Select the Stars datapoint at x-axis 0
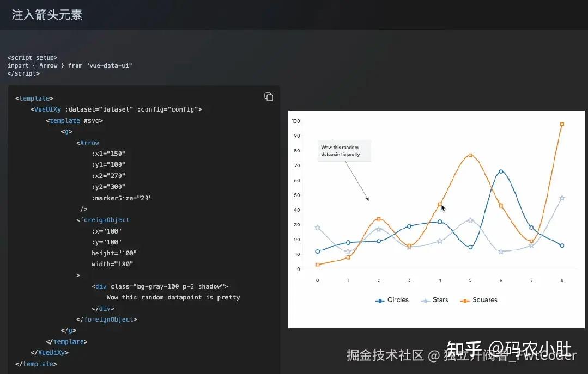Viewport: 588px width, 374px height. tap(318, 228)
